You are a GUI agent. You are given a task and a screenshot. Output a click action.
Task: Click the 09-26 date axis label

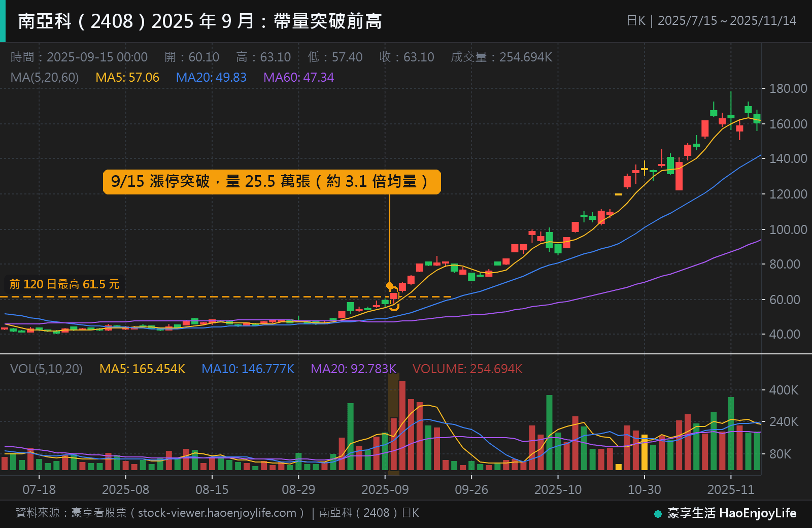click(471, 489)
